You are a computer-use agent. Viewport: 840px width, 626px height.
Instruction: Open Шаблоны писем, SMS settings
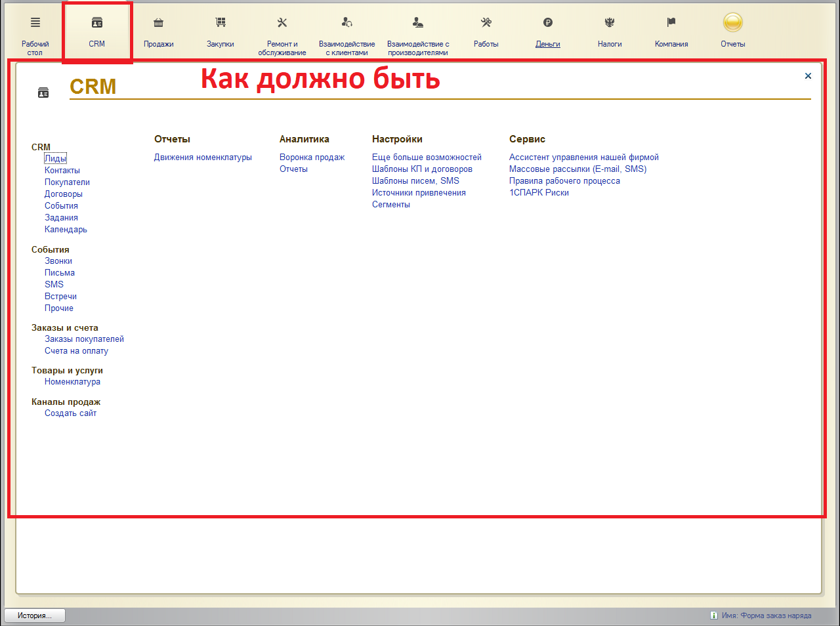point(415,181)
